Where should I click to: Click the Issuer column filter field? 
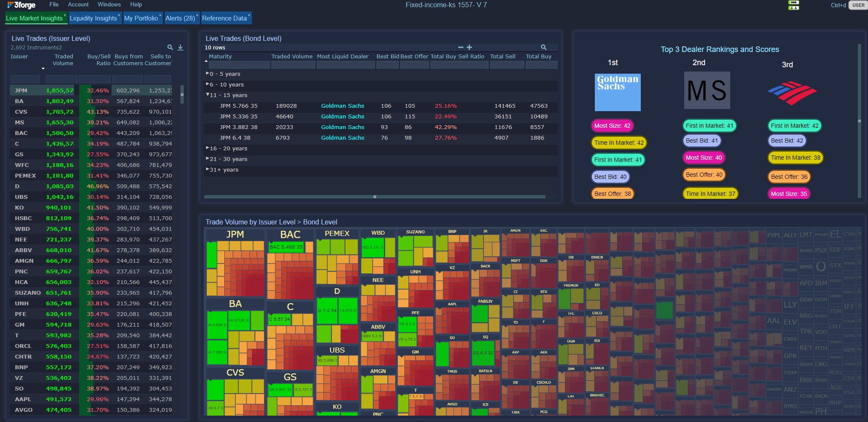[25, 79]
